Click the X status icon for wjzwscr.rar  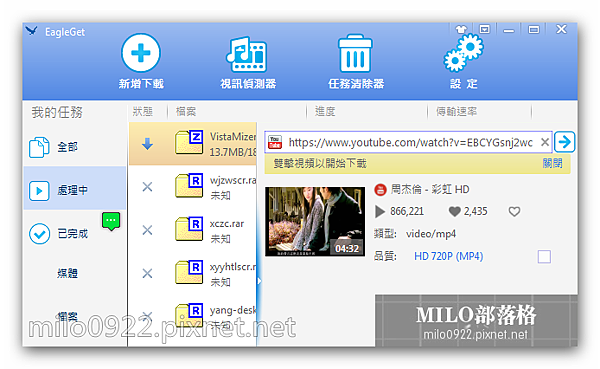point(147,187)
